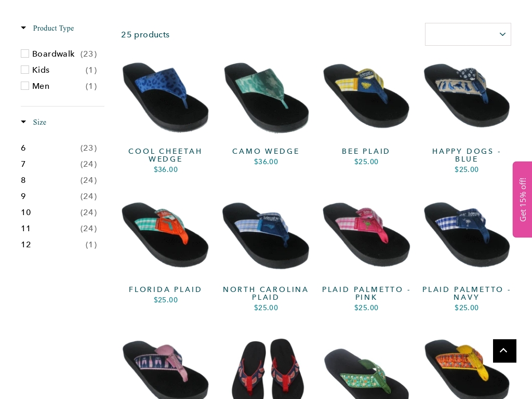Screen dimensions: 532x399
Task: Open the Cool Cheetah Wedge product image
Action: coord(165,97)
